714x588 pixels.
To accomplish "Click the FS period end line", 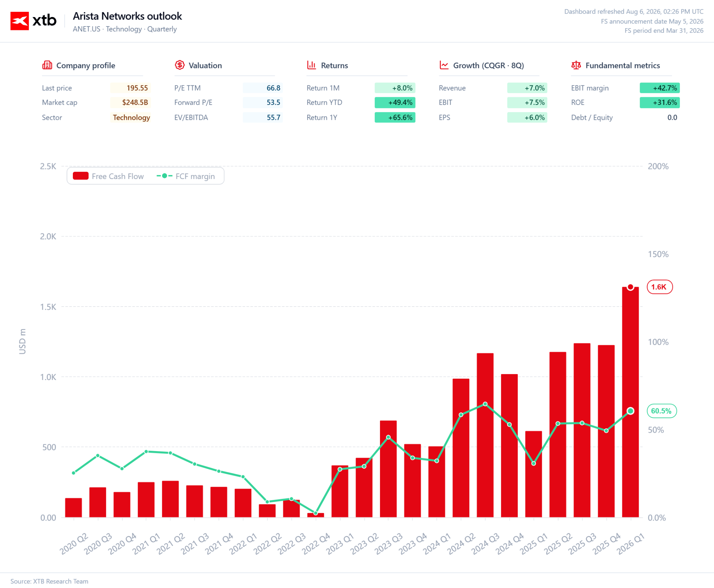I will (x=664, y=31).
